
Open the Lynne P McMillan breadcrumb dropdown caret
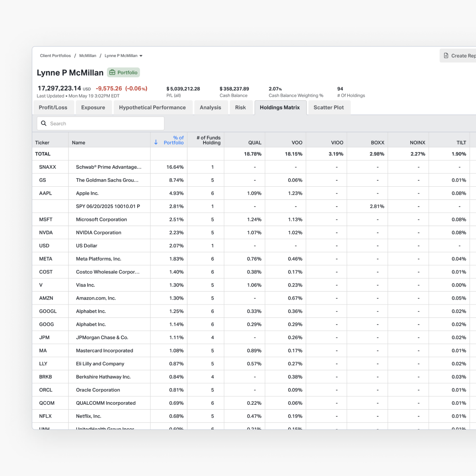click(x=141, y=56)
